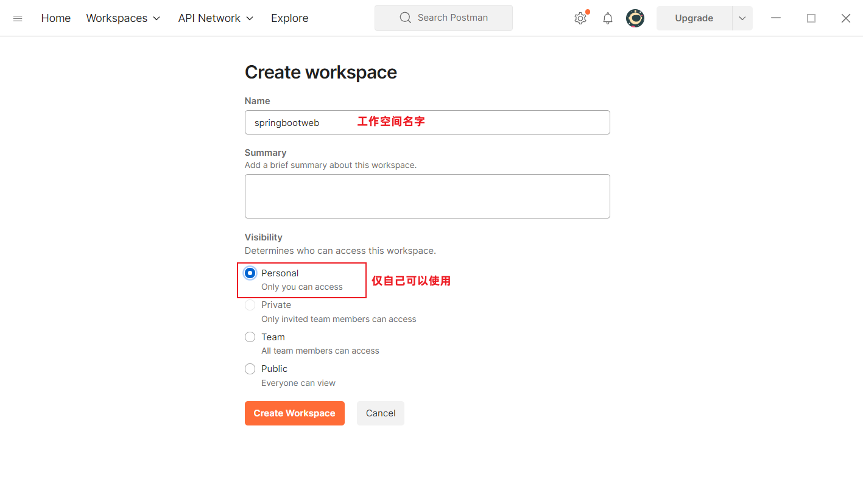
Task: Select the Personal visibility option
Action: point(250,273)
